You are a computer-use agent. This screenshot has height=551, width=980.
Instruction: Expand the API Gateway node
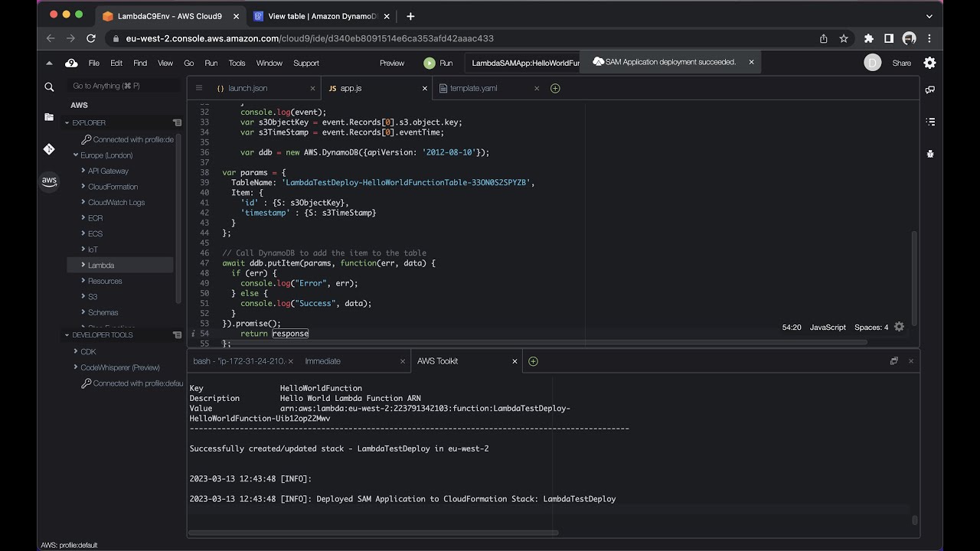tap(83, 171)
